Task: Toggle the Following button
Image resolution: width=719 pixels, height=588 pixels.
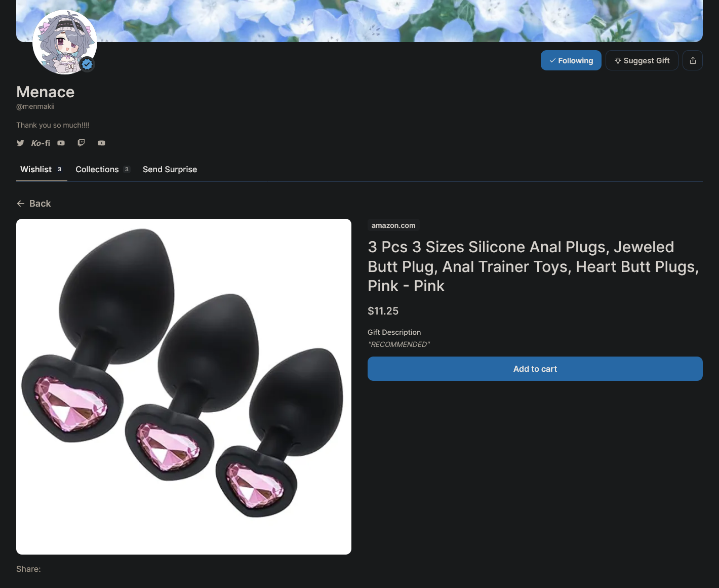Action: (x=571, y=60)
